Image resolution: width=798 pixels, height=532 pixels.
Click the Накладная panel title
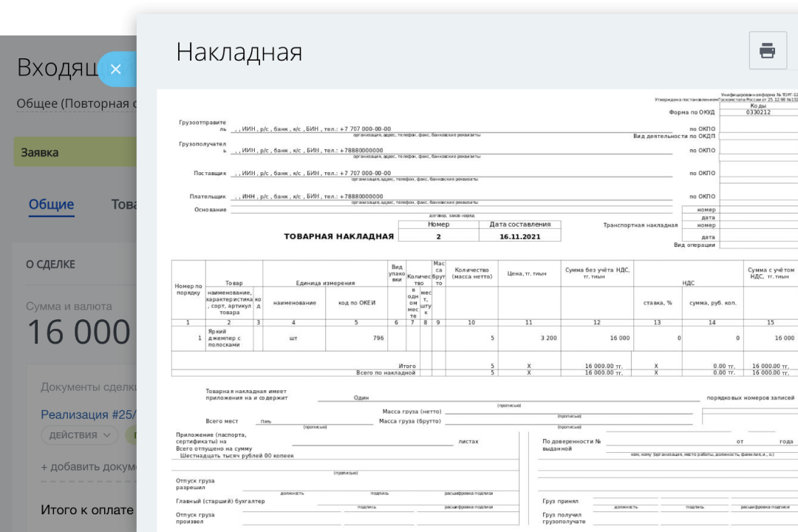click(x=239, y=52)
